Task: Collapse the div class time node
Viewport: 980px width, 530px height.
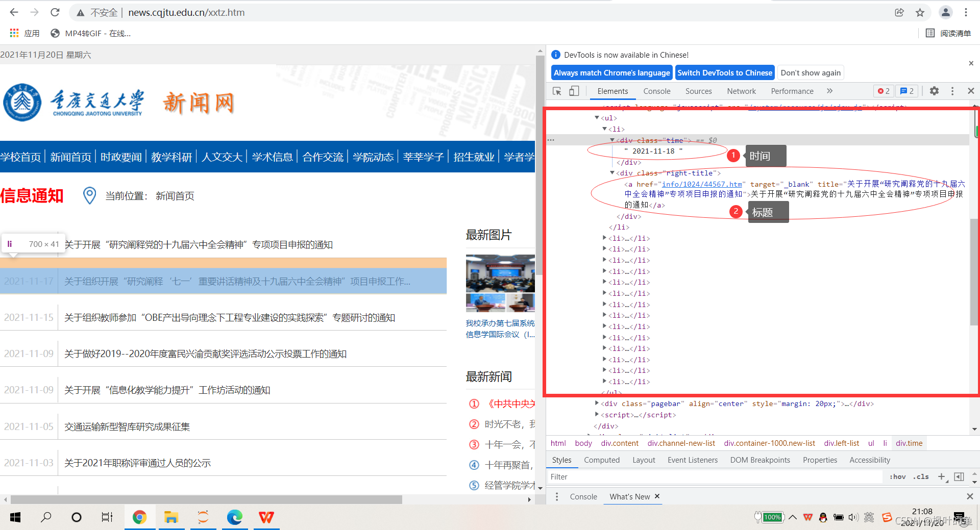Action: pos(612,140)
